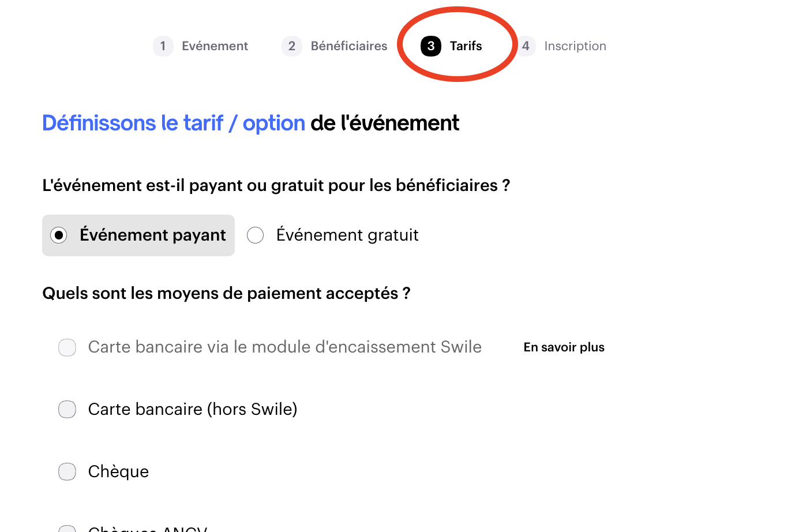Open the Bénéficiaires step label
The width and height of the screenshot is (810, 532).
pos(348,46)
